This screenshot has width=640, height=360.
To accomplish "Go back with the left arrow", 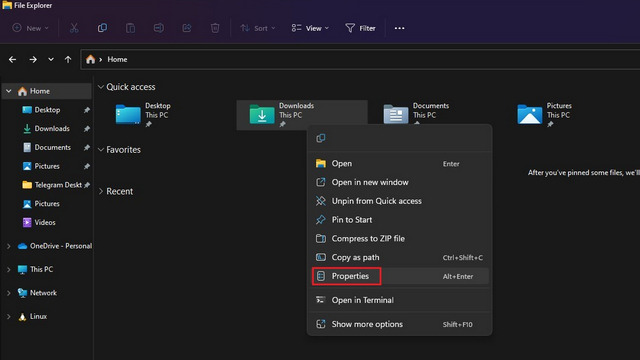I will tap(13, 60).
